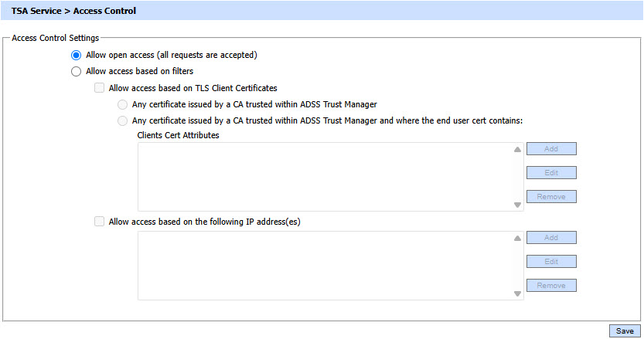
Task: Click Remove button for IP addresses list
Action: pyautogui.click(x=551, y=286)
